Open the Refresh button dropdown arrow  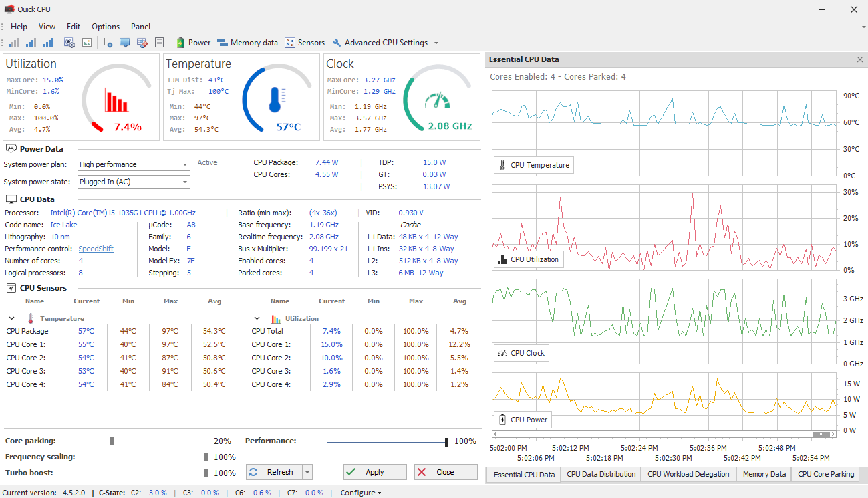coord(307,472)
